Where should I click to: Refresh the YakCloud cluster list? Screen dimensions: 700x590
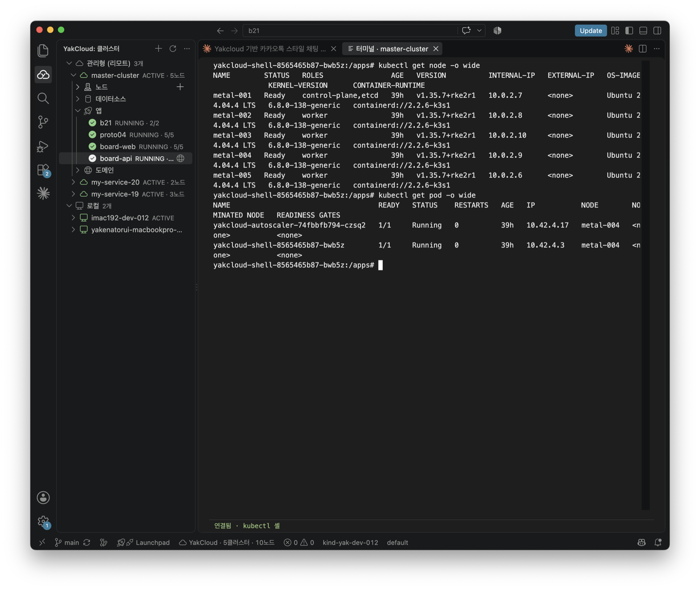[173, 49]
